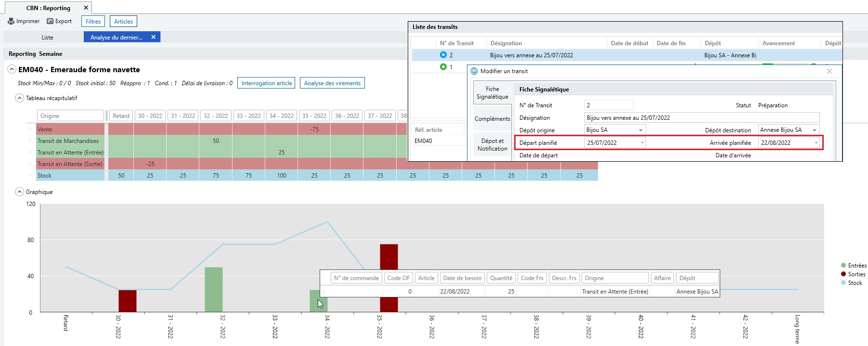Click the 35 - 2022 column header

tap(314, 115)
